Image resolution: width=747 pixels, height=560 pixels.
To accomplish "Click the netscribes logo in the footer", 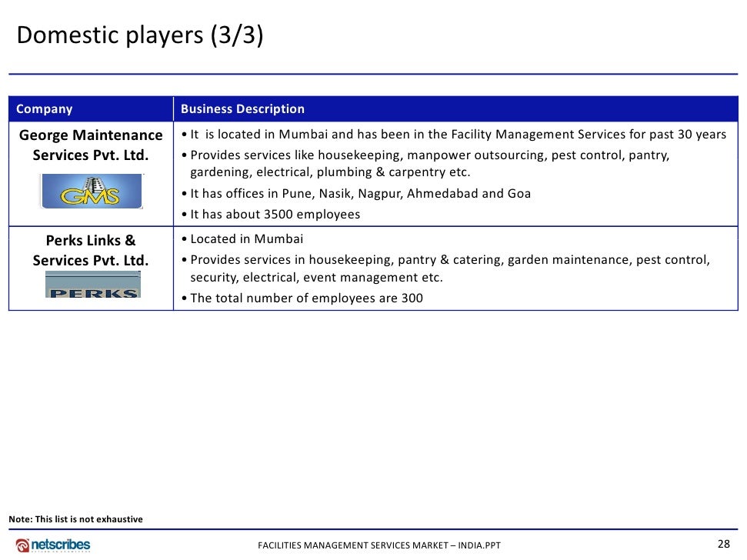I will point(52,545).
